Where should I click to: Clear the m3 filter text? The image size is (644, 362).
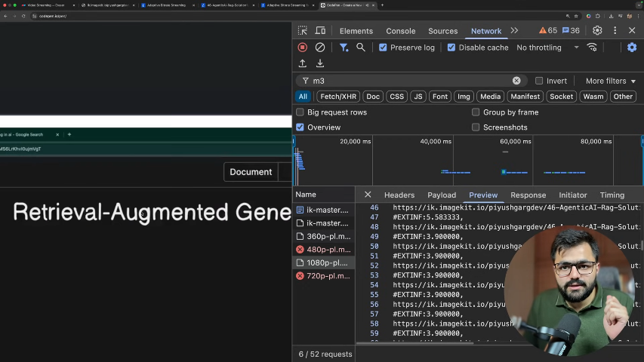tap(516, 81)
